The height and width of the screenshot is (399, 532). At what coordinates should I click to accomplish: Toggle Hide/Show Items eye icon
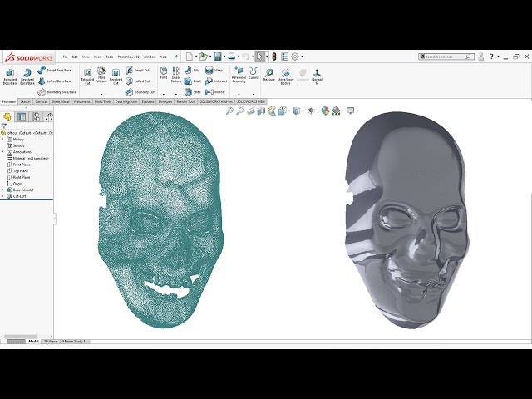click(x=310, y=111)
